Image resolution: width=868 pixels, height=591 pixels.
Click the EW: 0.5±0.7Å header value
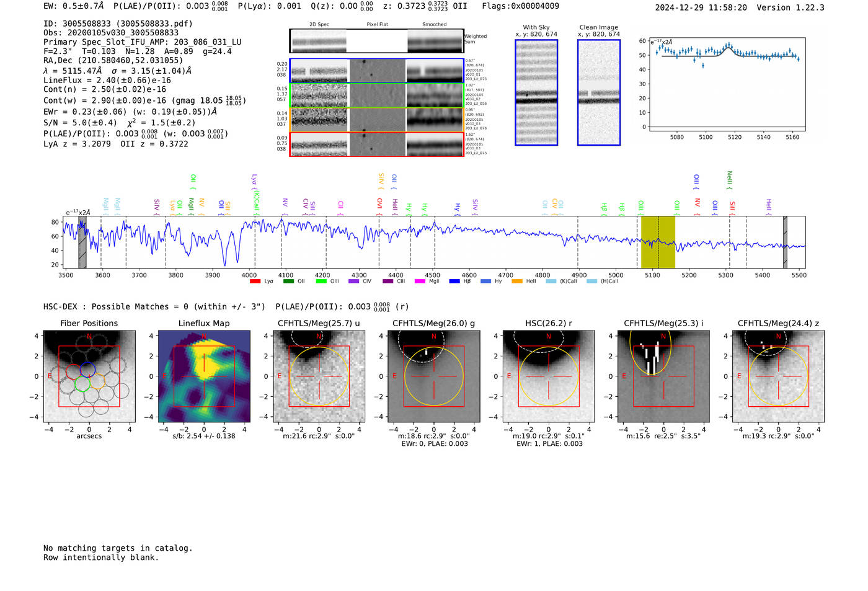(x=74, y=6)
